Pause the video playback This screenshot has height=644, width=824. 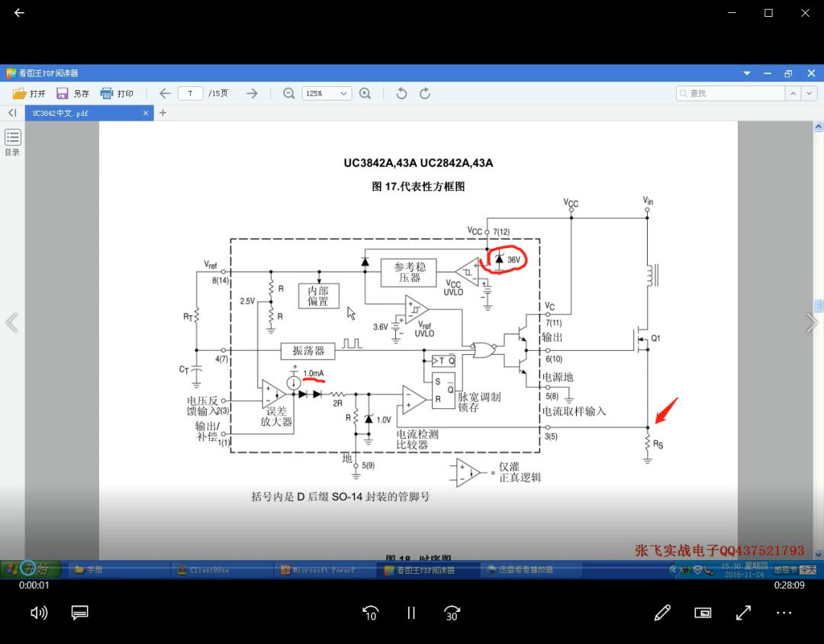click(411, 613)
